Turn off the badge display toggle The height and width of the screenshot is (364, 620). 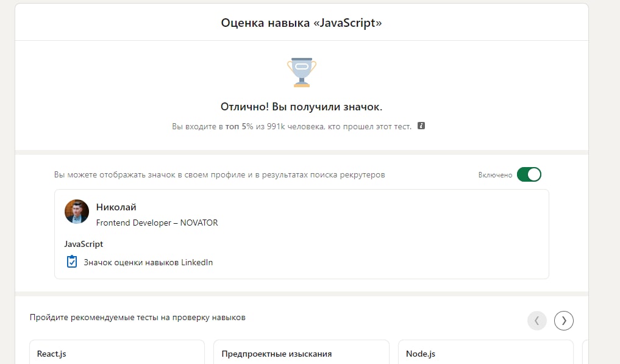point(529,174)
